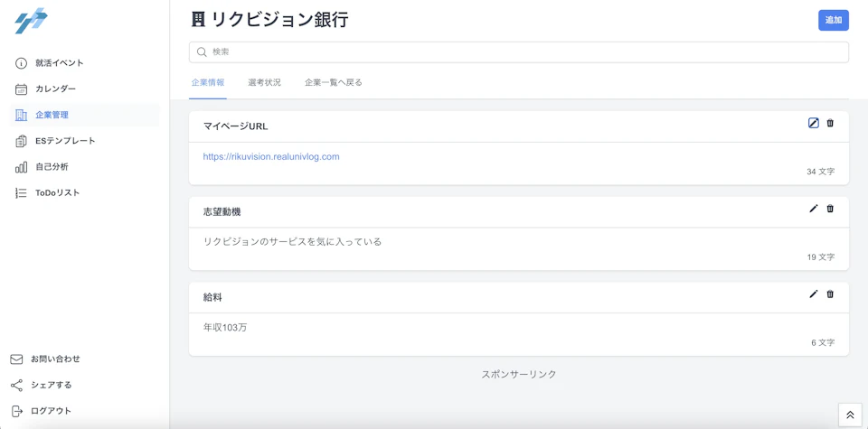
Task: Click the info icon beside 就活イベント
Action: click(x=21, y=63)
